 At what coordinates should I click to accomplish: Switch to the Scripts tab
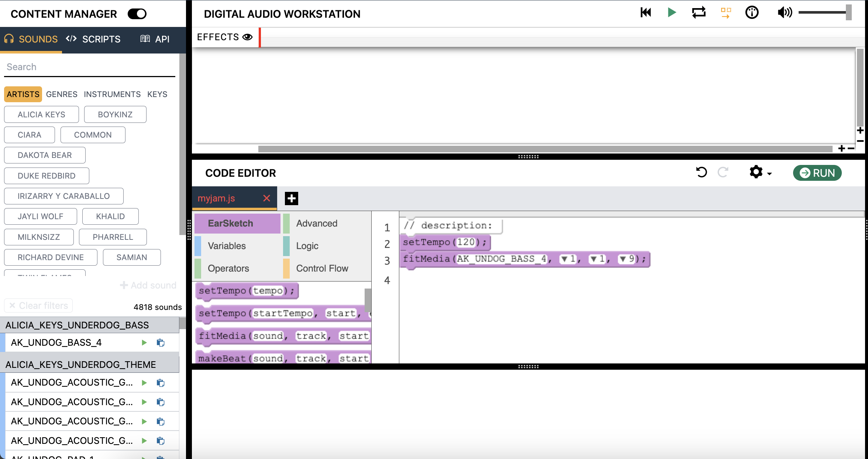pyautogui.click(x=93, y=39)
